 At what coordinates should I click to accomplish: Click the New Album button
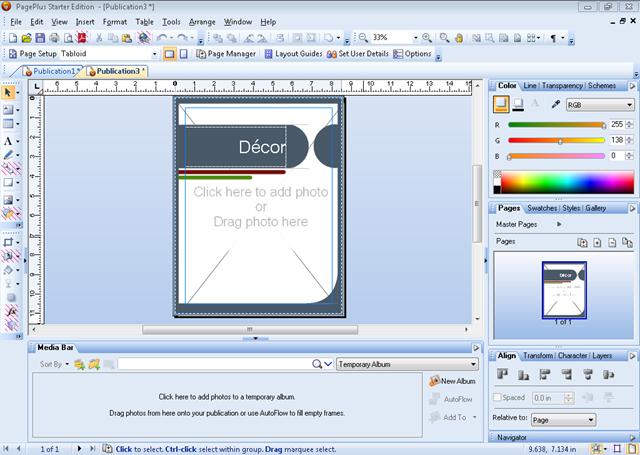pyautogui.click(x=452, y=381)
